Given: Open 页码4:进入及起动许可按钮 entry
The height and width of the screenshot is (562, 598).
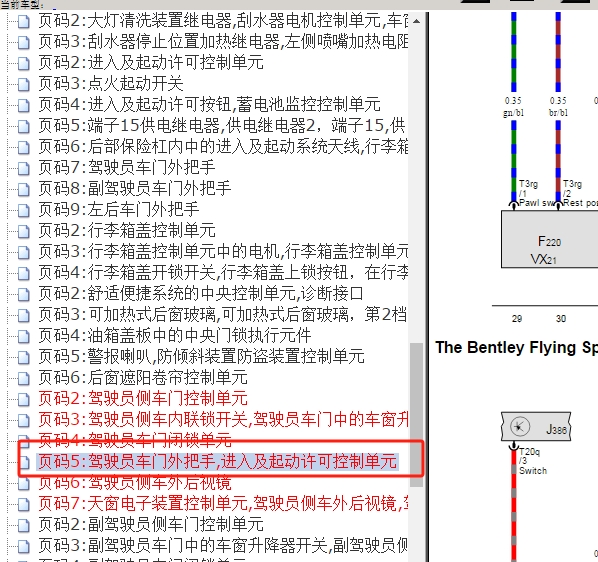Looking at the screenshot, I should [209, 104].
